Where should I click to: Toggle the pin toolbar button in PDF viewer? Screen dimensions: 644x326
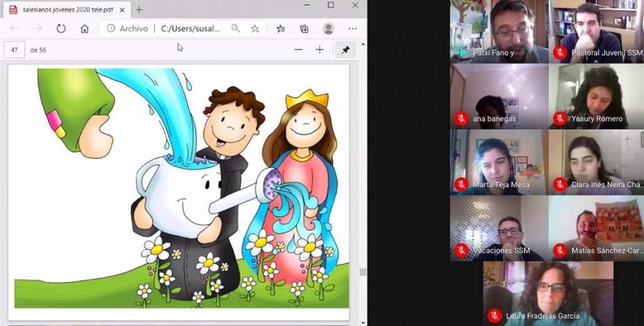coord(345,50)
